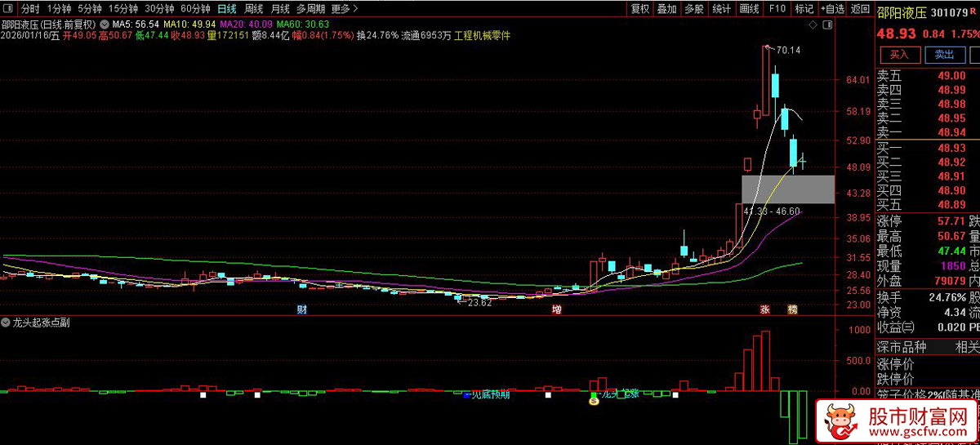The height and width of the screenshot is (445, 980).
Task: Click the 增 event marker on the chart
Action: (557, 309)
